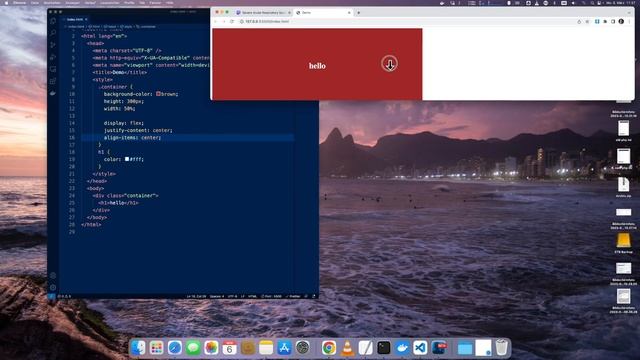Click Spaces indentation in status bar
The width and height of the screenshot is (640, 360).
tap(217, 296)
